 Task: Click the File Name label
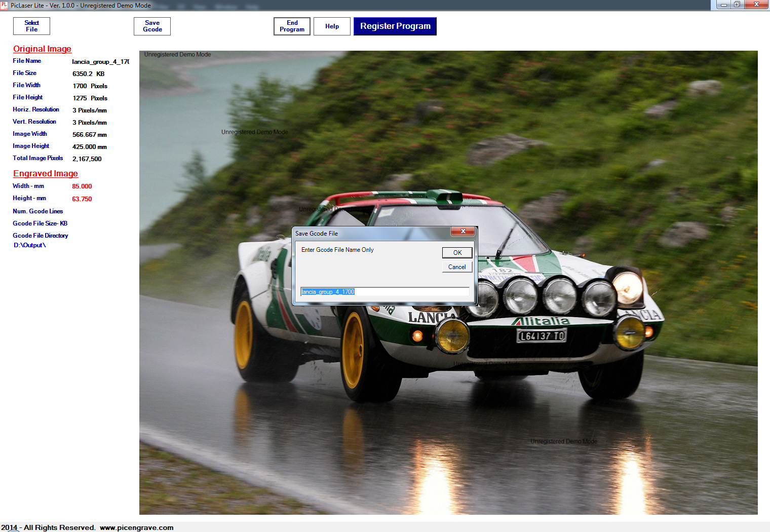tap(27, 61)
